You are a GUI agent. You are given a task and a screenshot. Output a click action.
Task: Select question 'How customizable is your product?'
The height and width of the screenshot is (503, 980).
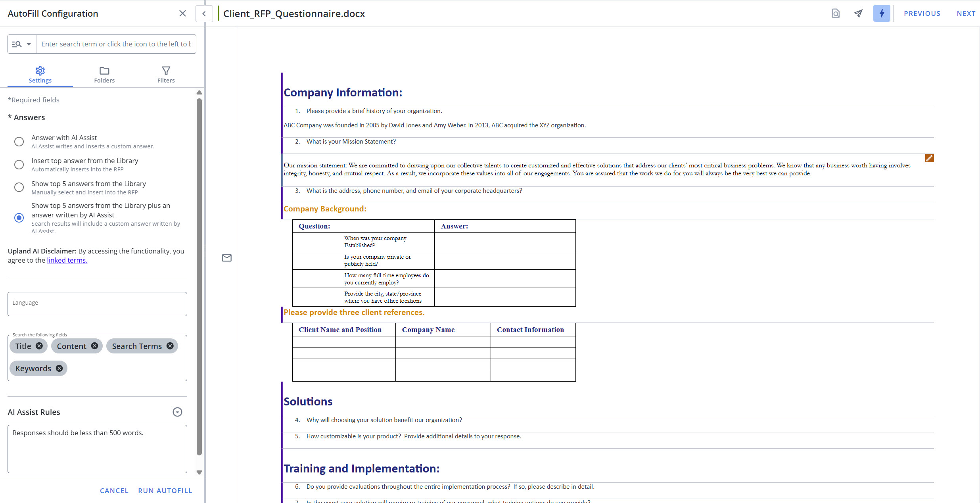(x=414, y=436)
